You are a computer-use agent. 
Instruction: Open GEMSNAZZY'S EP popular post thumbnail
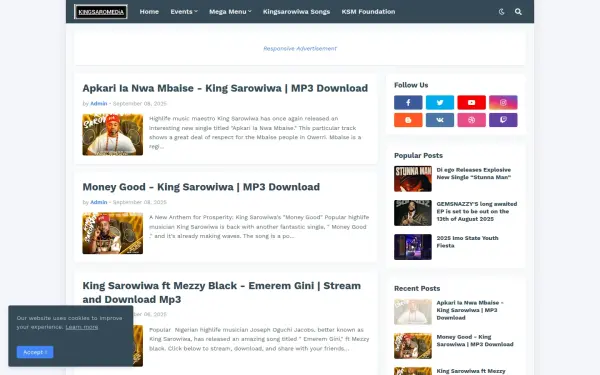click(413, 213)
